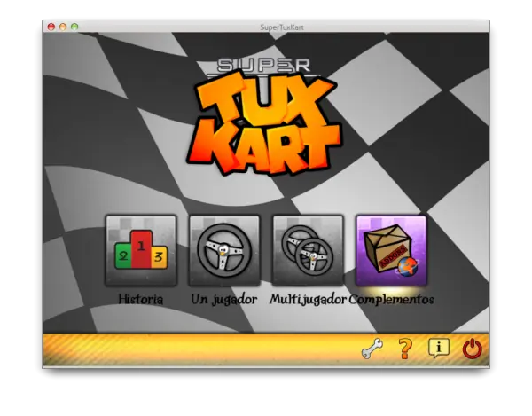Maximize window with the green button
532x416 pixels.
click(74, 27)
